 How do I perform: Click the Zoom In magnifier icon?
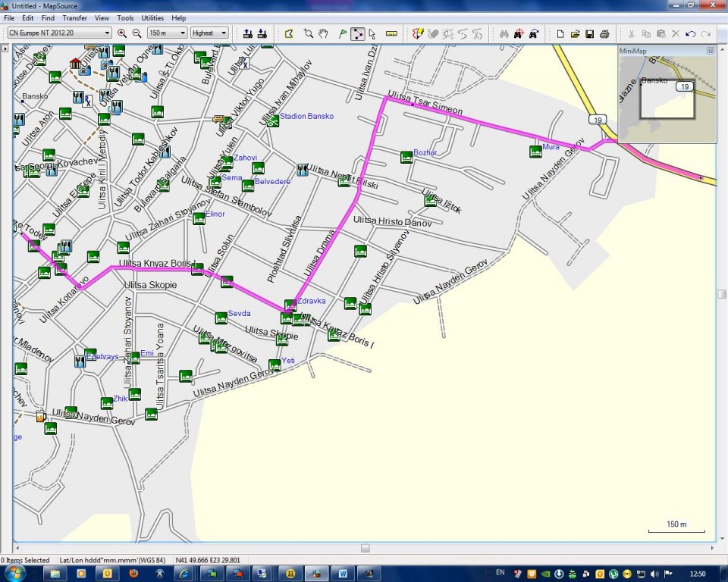(121, 33)
